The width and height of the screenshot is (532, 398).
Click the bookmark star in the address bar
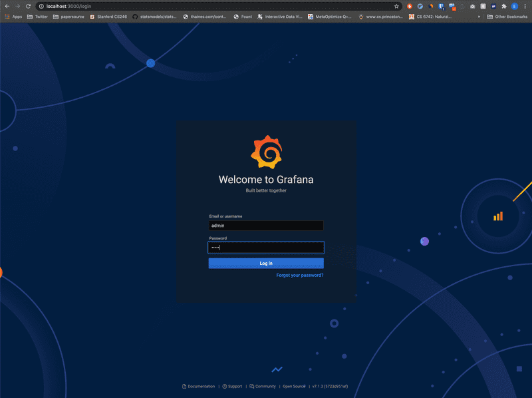(396, 5)
